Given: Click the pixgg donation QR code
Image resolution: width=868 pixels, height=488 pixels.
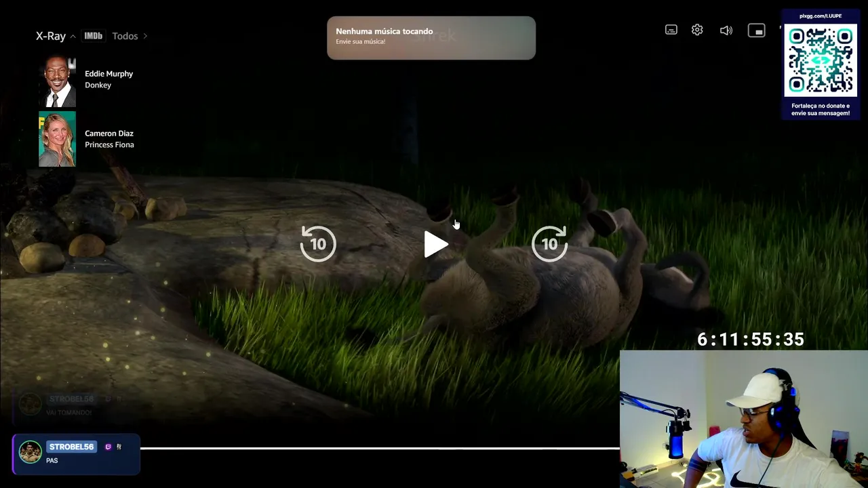Looking at the screenshot, I should 821,61.
